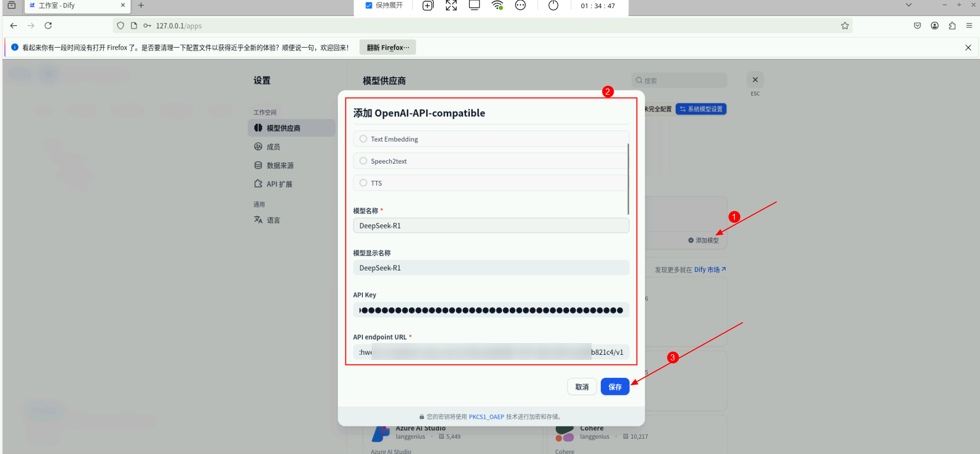Open 语言 in settings sidebar
Image resolution: width=980 pixels, height=454 pixels.
[x=273, y=220]
